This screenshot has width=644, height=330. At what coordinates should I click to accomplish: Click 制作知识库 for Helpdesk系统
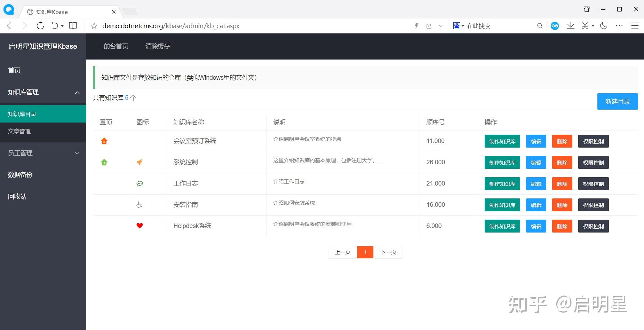pos(502,226)
